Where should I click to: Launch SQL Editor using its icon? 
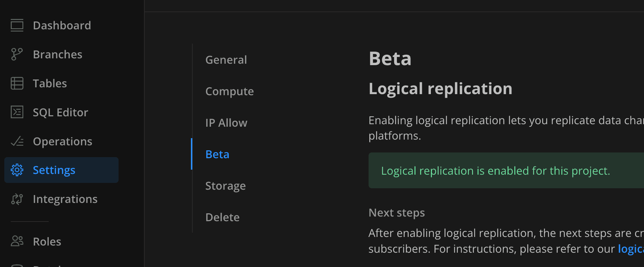[17, 112]
